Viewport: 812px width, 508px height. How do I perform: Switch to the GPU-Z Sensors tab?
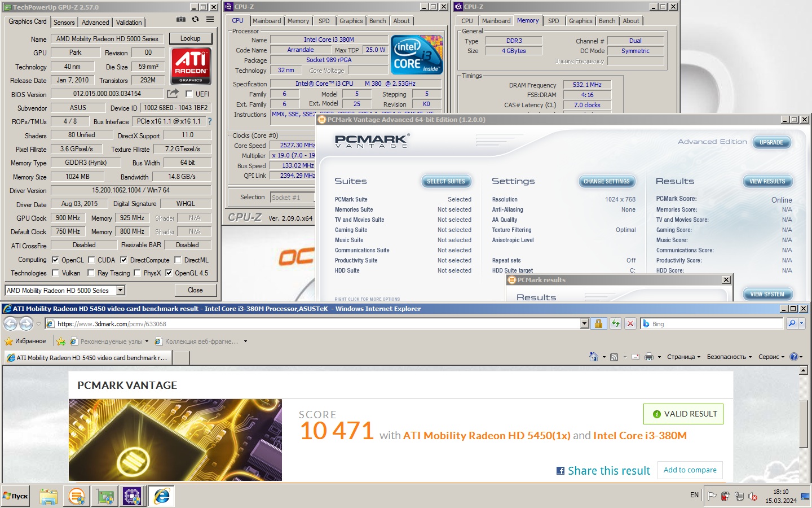point(64,23)
